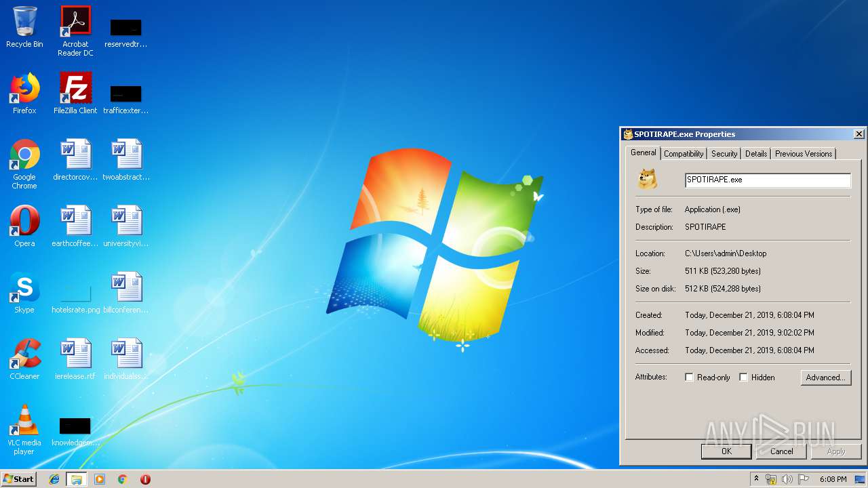This screenshot has height=488, width=868.
Task: Select knowledgem... desktop file
Action: point(75,432)
